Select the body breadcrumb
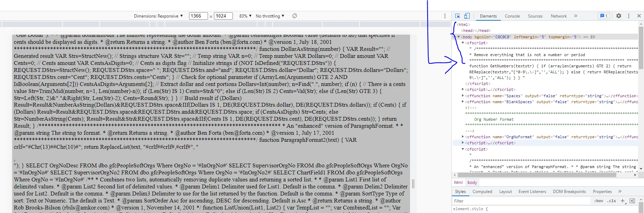Screen dimensions: 644x213 click(472, 182)
